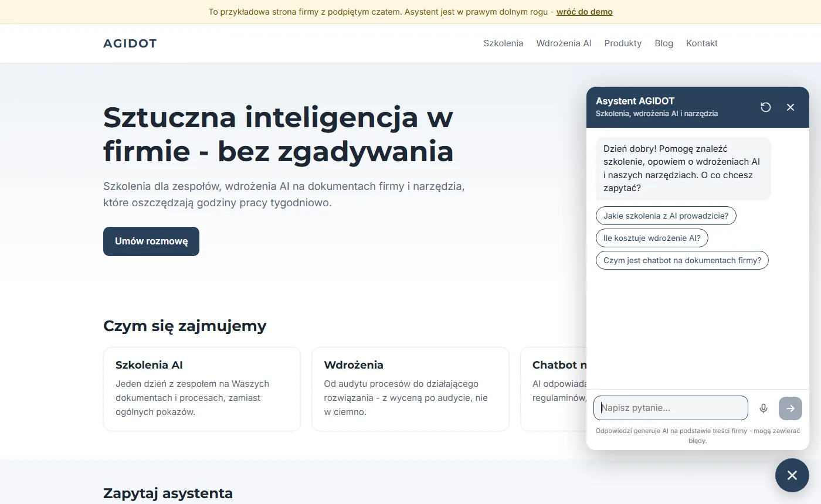Reset the chat conversation with refresh icon
The image size is (821, 504).
pos(765,107)
